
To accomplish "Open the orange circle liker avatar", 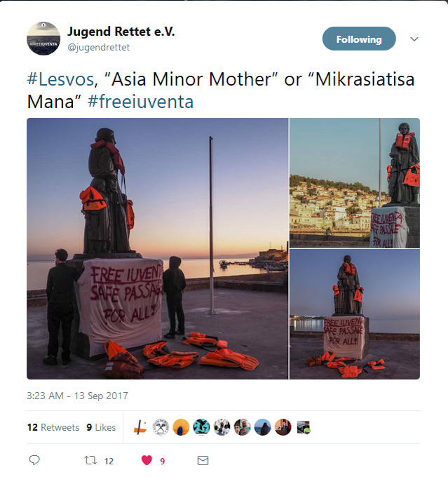I will pyautogui.click(x=181, y=427).
